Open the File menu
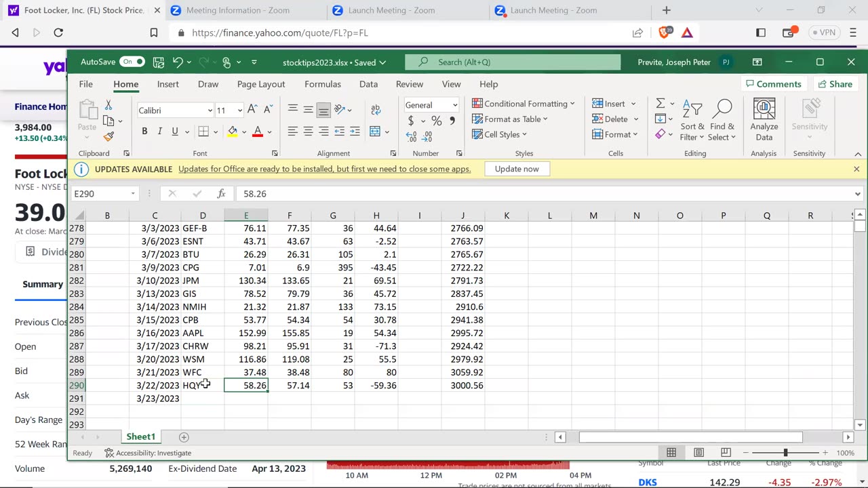868x488 pixels. click(85, 84)
